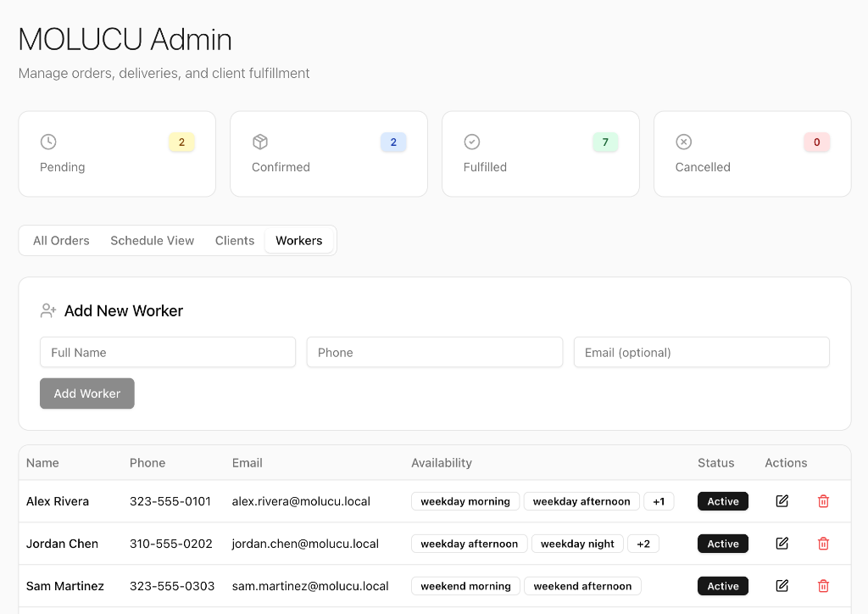Toggle Alex Rivera's Active status badge
Screen dimensions: 868x614
(723, 501)
